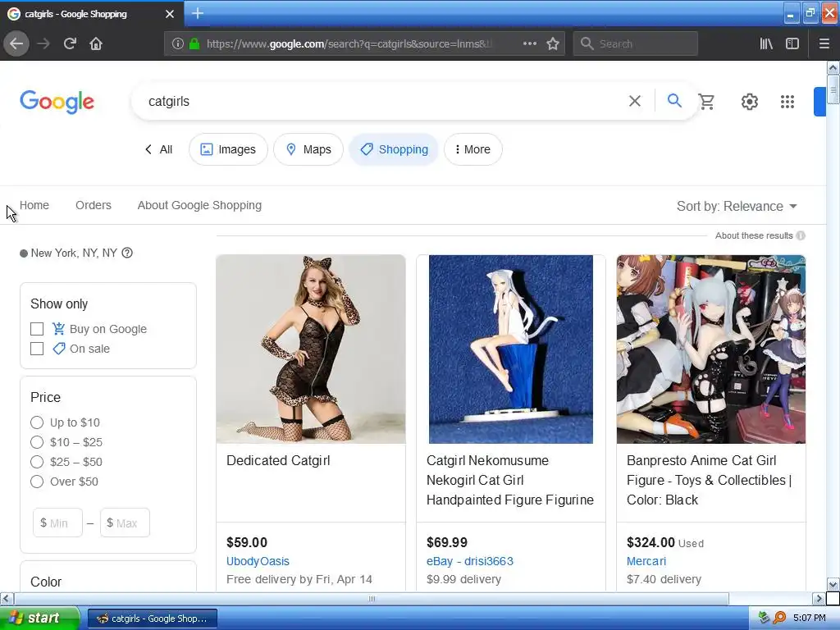The height and width of the screenshot is (630, 840).
Task: Reload the page with the refresh icon
Action: pyautogui.click(x=70, y=43)
